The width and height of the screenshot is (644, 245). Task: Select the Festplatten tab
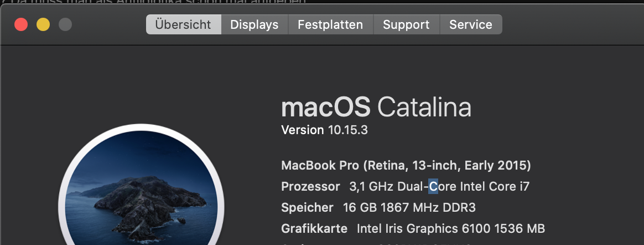[x=330, y=24]
